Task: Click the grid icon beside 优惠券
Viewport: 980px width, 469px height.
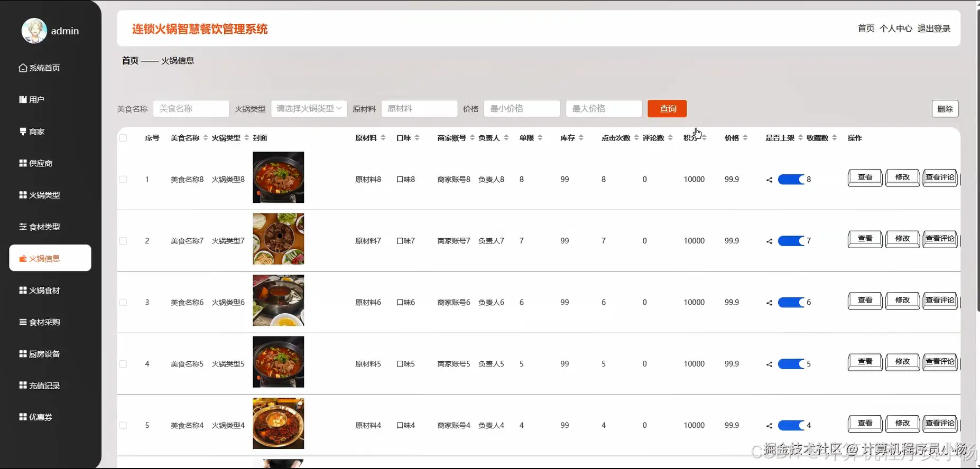Action: pos(23,417)
